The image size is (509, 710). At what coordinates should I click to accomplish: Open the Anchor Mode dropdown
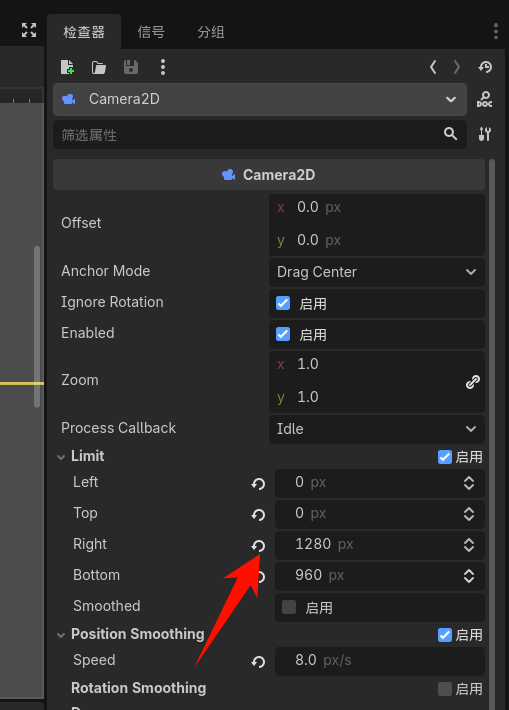point(377,272)
